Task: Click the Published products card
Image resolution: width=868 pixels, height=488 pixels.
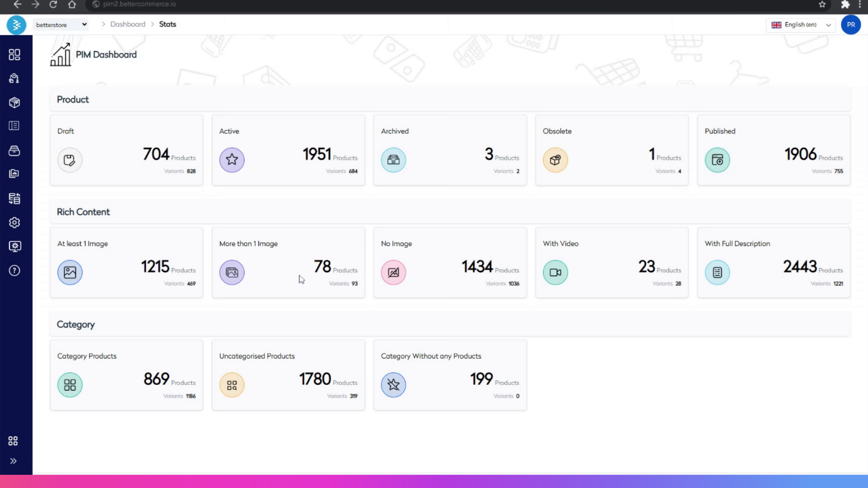Action: click(x=774, y=150)
